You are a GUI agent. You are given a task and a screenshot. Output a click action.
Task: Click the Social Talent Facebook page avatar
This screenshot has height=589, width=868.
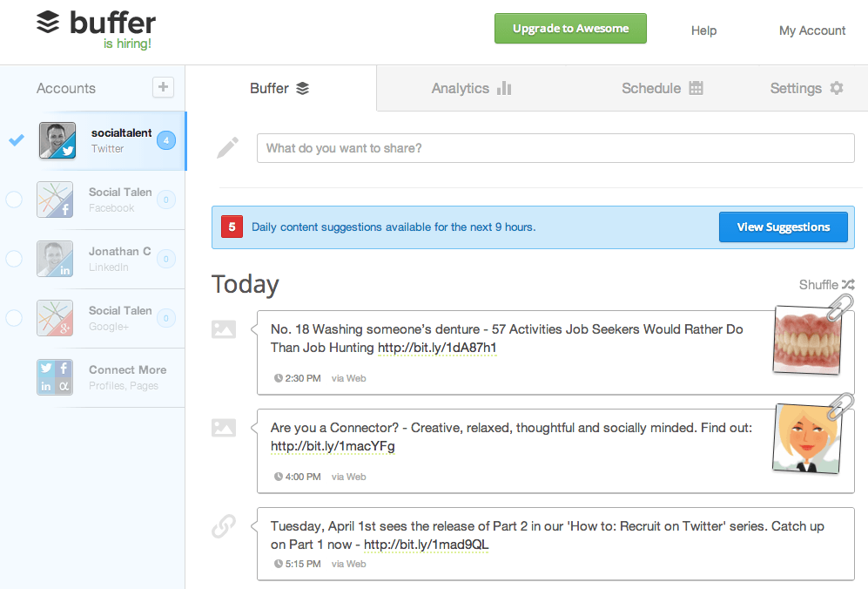[55, 200]
